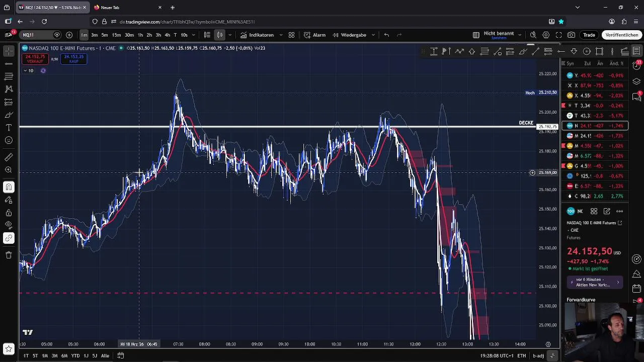Expand the chart type dropdown arrow
The image size is (644, 362).
coord(230,35)
